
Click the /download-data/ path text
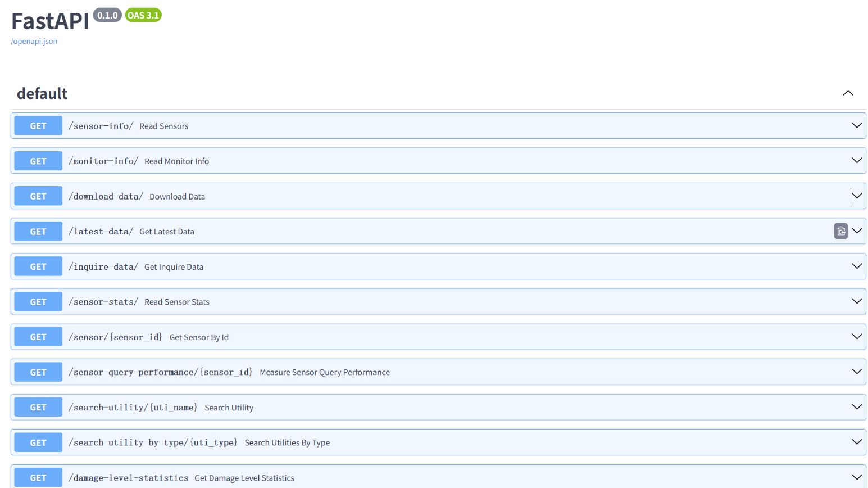coord(106,196)
